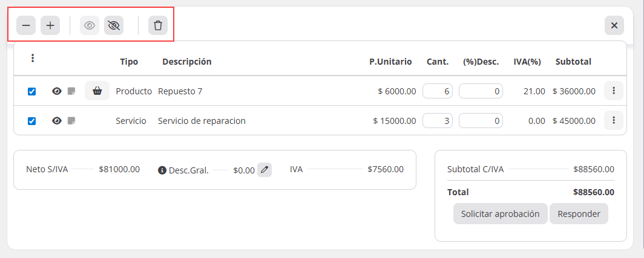The image size is (644, 258).
Task: Click the trash delete icon in toolbar
Action: [x=158, y=25]
